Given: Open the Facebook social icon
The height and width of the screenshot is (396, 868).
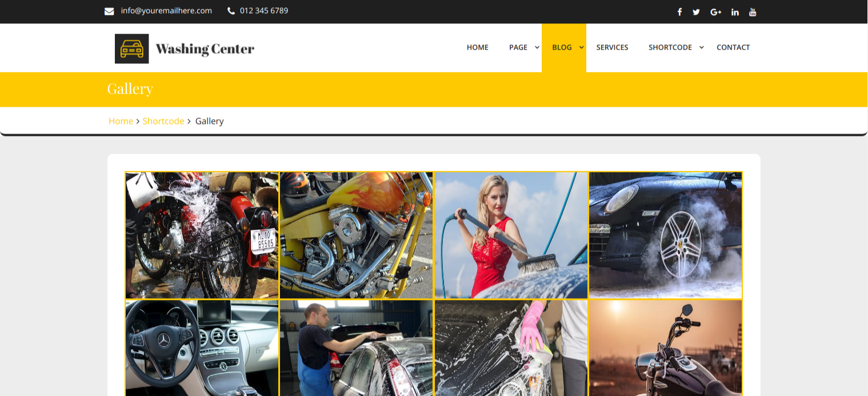Looking at the screenshot, I should pyautogui.click(x=679, y=12).
